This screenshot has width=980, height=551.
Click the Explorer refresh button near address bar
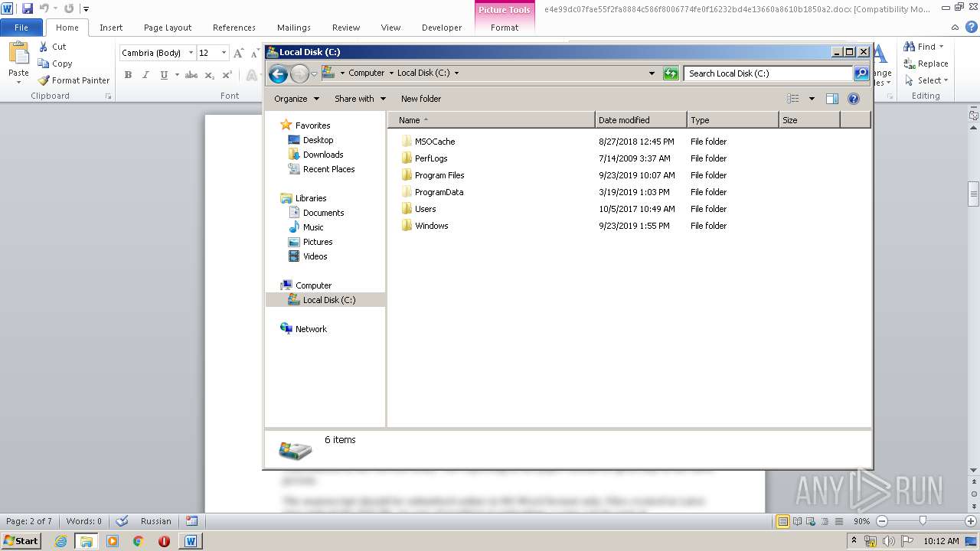pyautogui.click(x=671, y=73)
